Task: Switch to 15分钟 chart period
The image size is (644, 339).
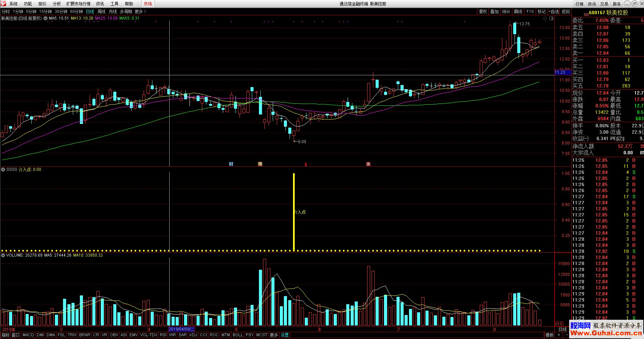Action: click(x=45, y=11)
